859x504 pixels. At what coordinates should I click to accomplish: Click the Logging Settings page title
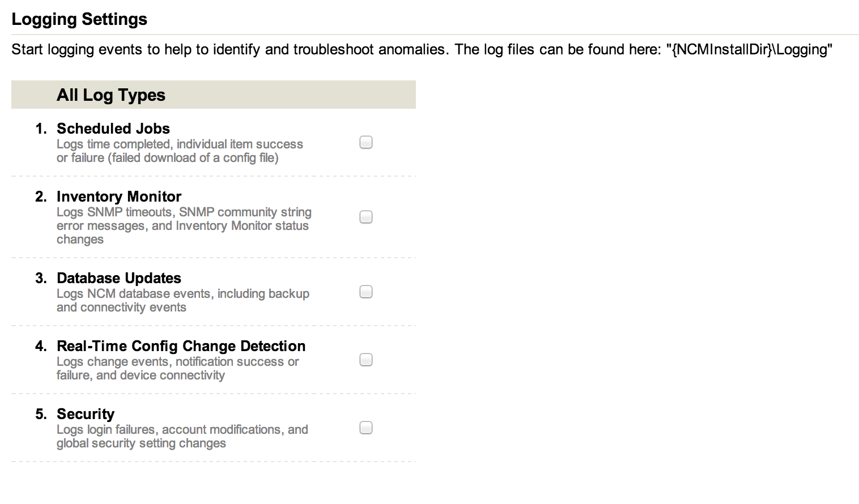click(79, 19)
